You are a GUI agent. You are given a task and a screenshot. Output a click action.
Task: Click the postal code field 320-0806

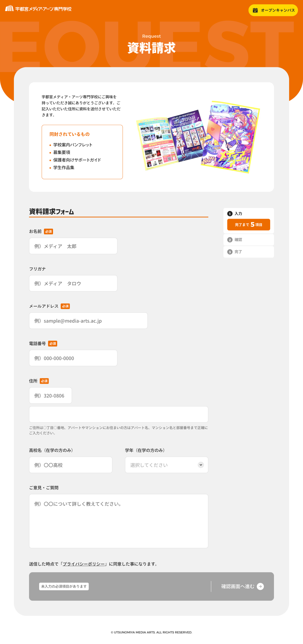pos(50,395)
